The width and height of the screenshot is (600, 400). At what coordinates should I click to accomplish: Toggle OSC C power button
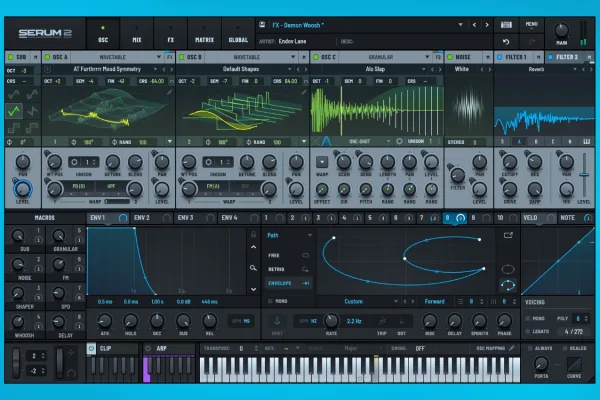[x=316, y=57]
